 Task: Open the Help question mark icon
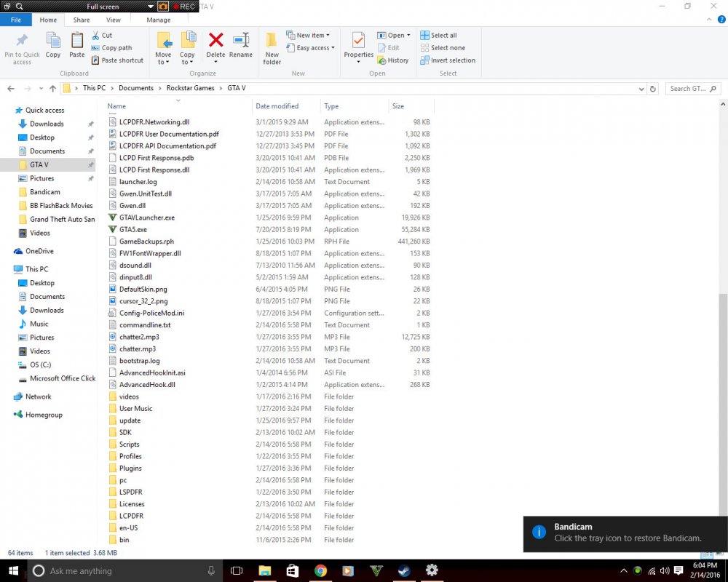(x=721, y=20)
